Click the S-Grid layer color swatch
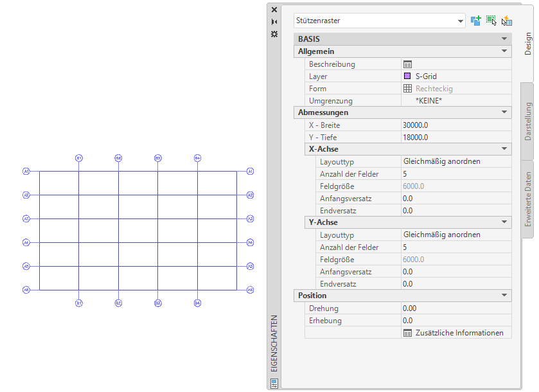This screenshot has height=392, width=539. pos(407,76)
